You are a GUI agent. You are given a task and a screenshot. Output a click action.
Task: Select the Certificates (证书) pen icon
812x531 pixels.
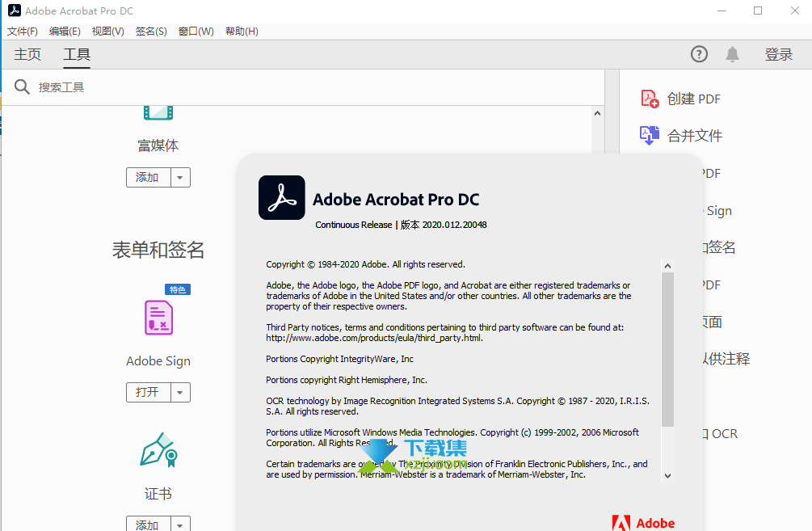pyautogui.click(x=158, y=449)
